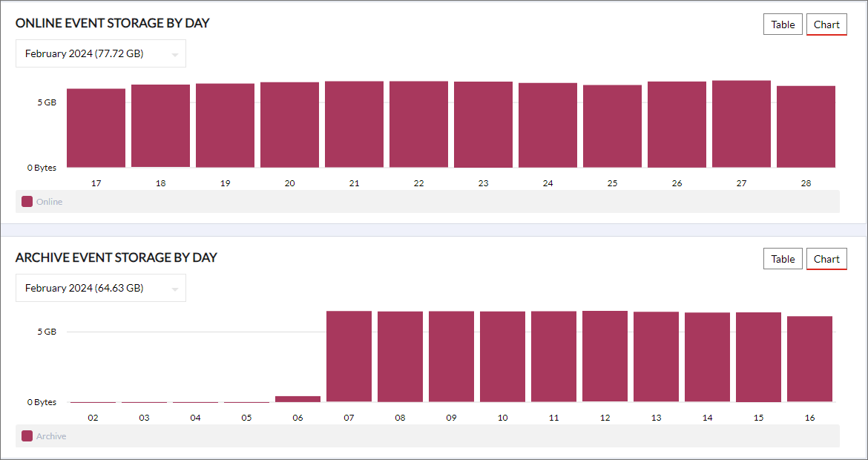Image resolution: width=868 pixels, height=460 pixels.
Task: Click the Archive legend label
Action: [x=51, y=436]
